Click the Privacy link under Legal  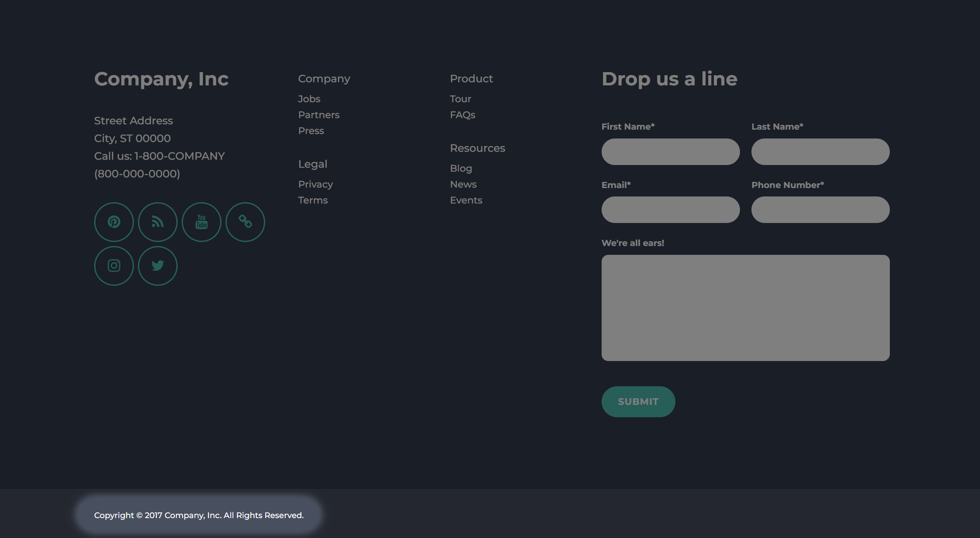(x=316, y=184)
